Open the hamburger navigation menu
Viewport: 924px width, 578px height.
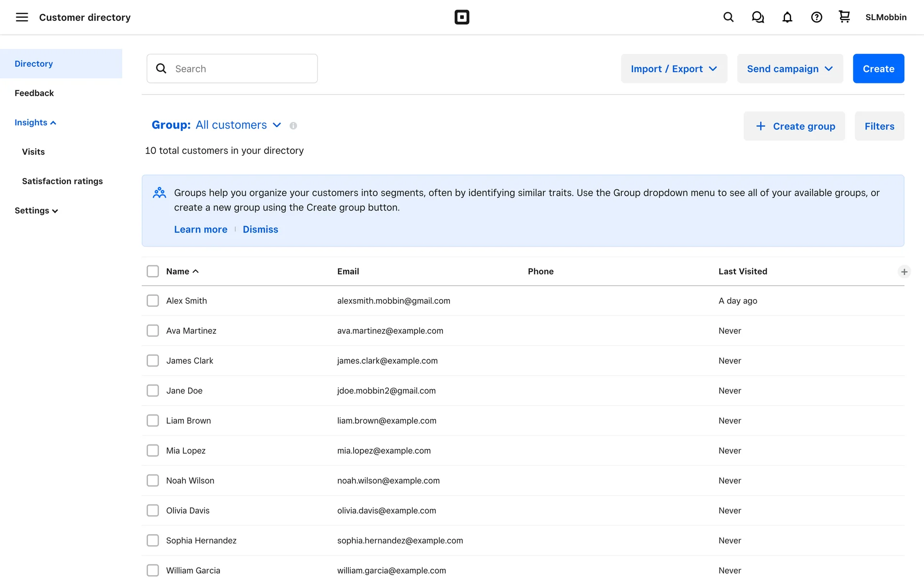point(22,17)
